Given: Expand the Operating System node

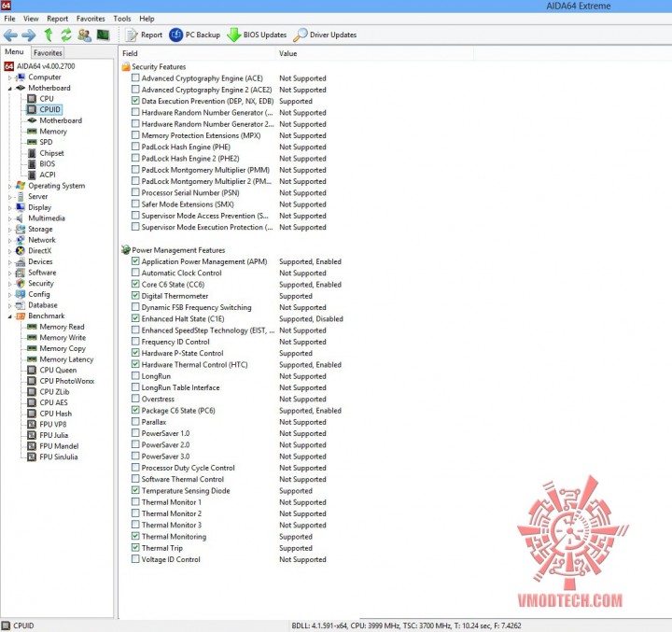Looking at the screenshot, I should coord(10,186).
